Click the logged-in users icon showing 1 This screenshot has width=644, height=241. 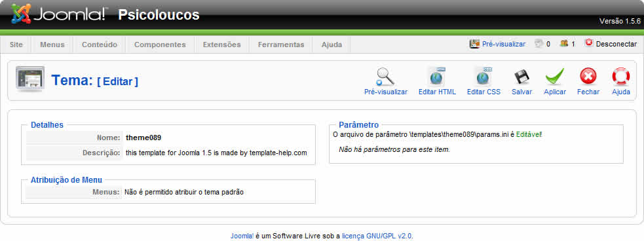[x=564, y=43]
